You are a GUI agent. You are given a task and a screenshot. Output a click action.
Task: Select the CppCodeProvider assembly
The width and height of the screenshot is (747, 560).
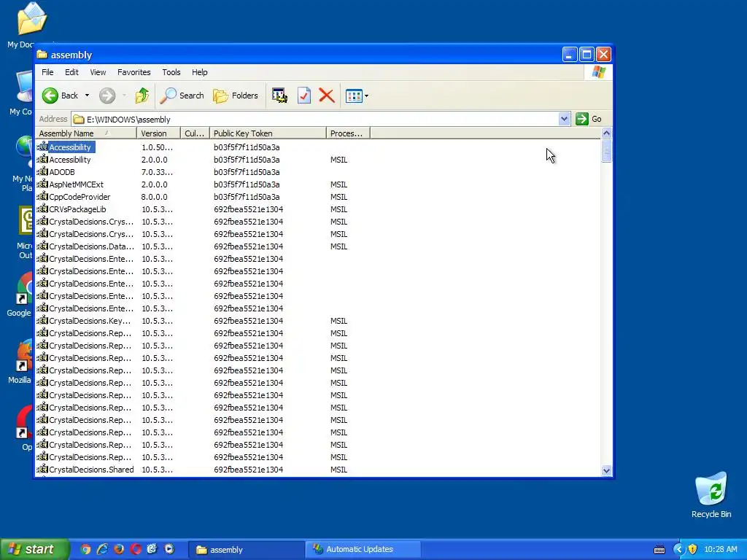coord(80,197)
